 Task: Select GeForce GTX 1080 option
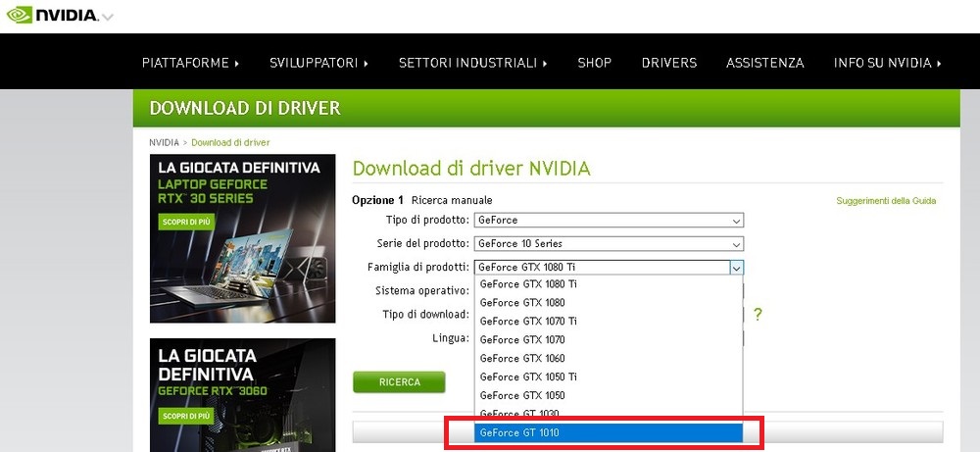[609, 303]
